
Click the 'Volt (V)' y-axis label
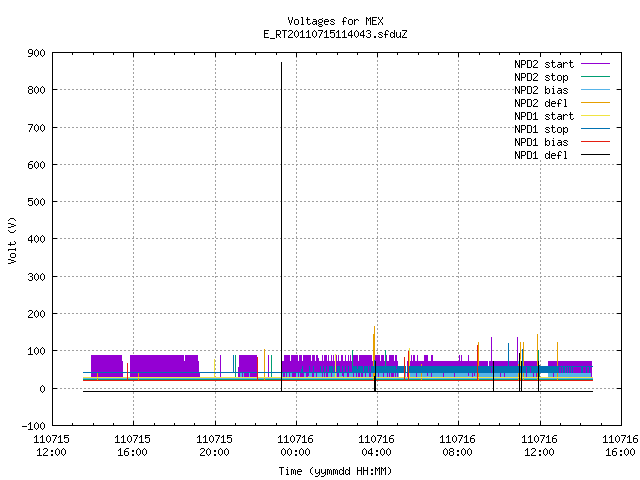12,240
